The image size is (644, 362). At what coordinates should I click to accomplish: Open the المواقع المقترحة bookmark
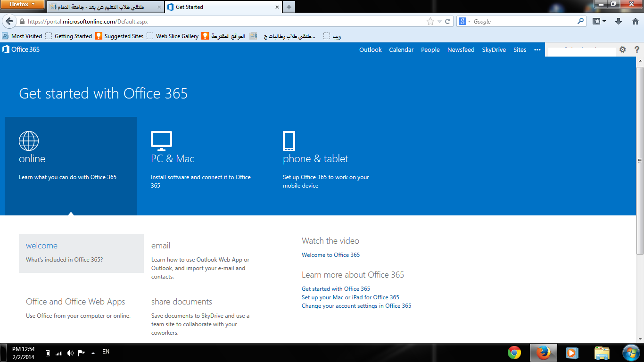(x=223, y=36)
